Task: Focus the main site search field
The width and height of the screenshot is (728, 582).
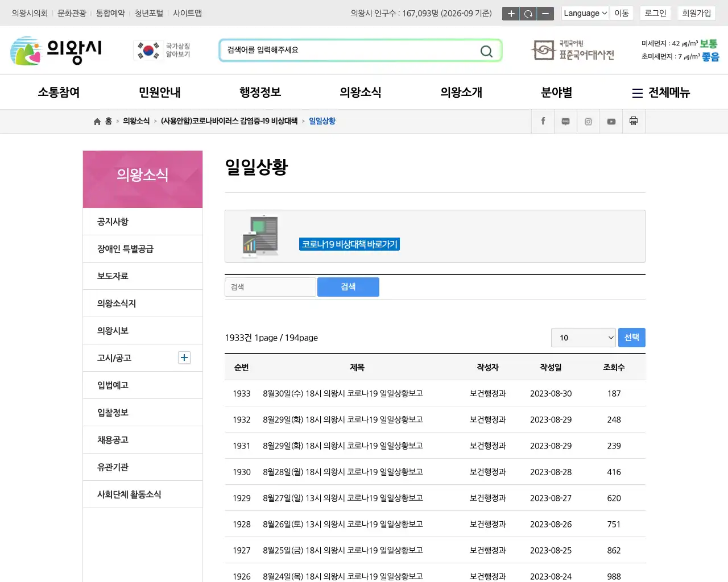Action: click(x=350, y=50)
